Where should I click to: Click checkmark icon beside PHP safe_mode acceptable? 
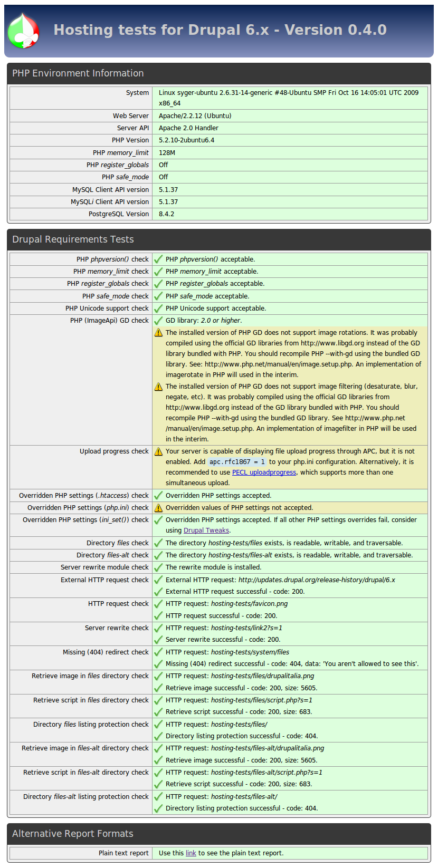coord(158,296)
